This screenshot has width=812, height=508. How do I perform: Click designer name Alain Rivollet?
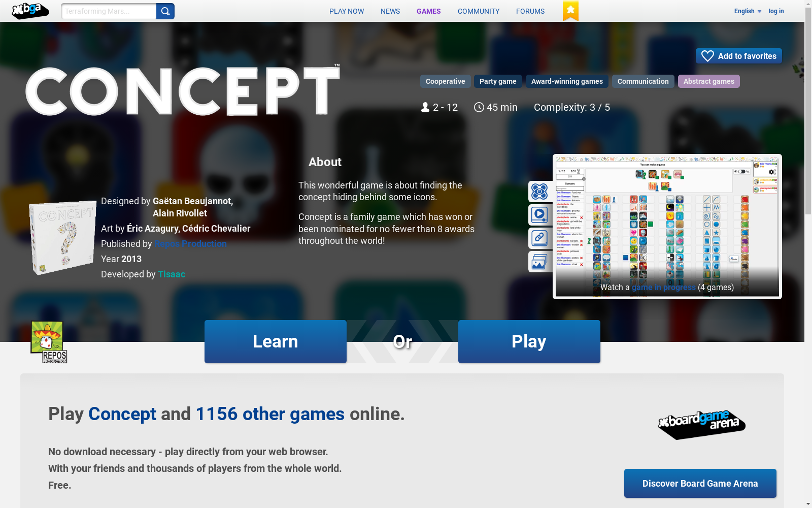tap(180, 213)
